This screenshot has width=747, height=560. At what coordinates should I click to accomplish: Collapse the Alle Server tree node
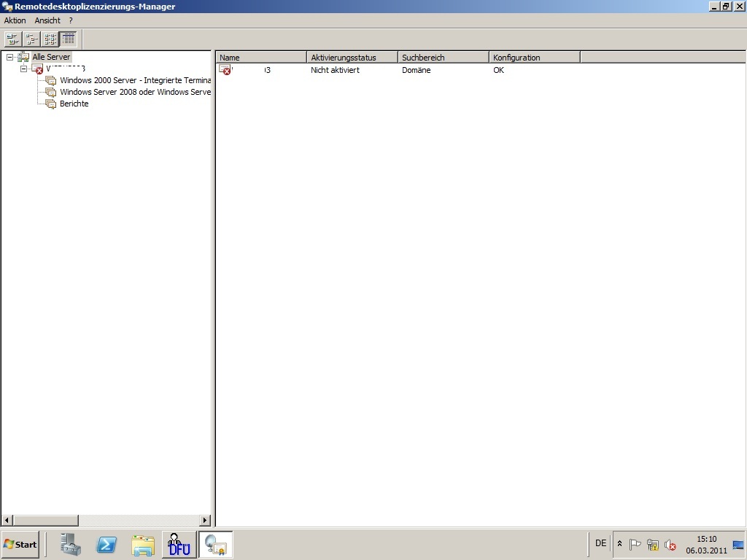[x=9, y=57]
